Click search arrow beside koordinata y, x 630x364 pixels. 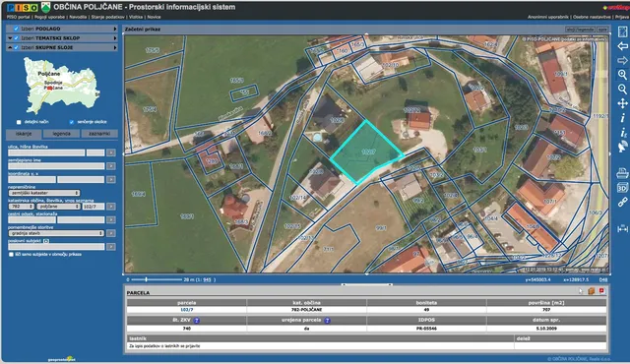(111, 179)
